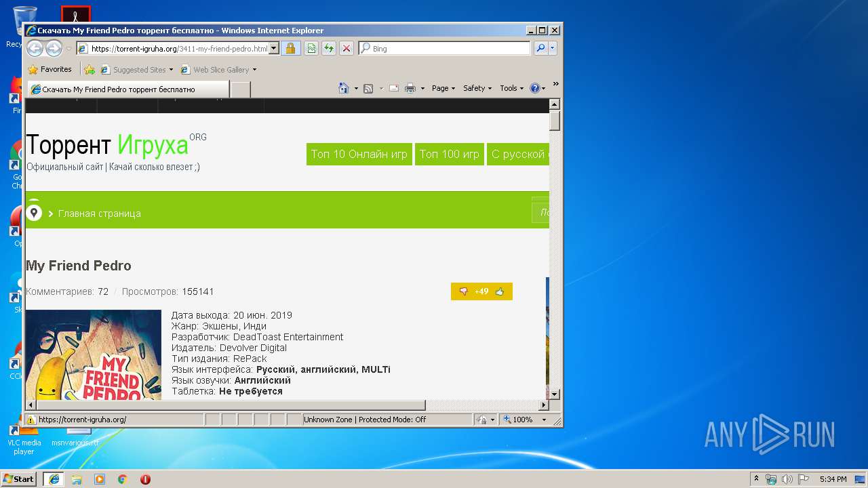Go to Главная страница breadcrumb
The image size is (868, 488).
99,213
